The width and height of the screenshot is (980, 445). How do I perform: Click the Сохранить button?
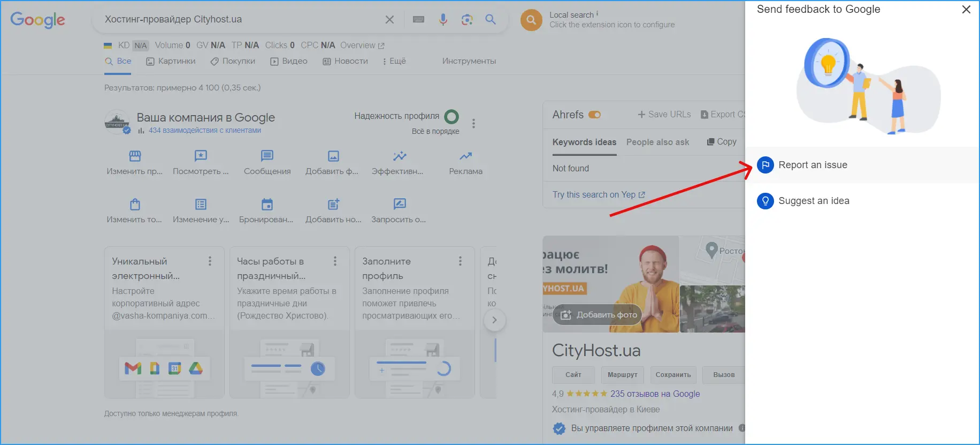(x=673, y=375)
